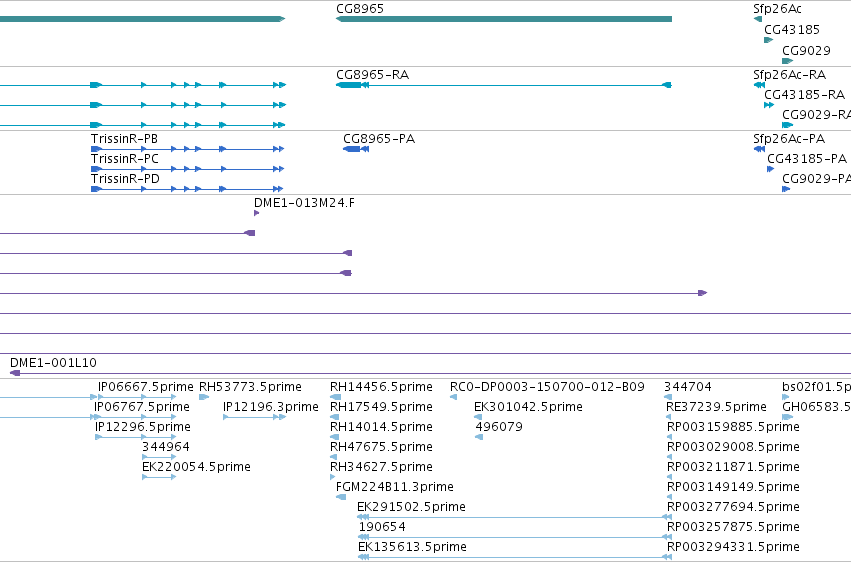Click the RH14014.5prime EST label
This screenshot has width=851, height=562.
tap(381, 427)
